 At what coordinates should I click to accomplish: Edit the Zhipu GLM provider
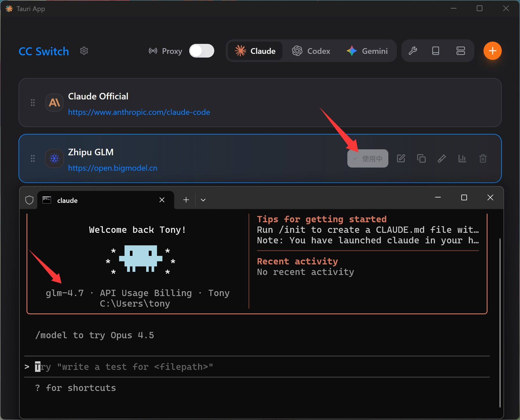(x=401, y=158)
